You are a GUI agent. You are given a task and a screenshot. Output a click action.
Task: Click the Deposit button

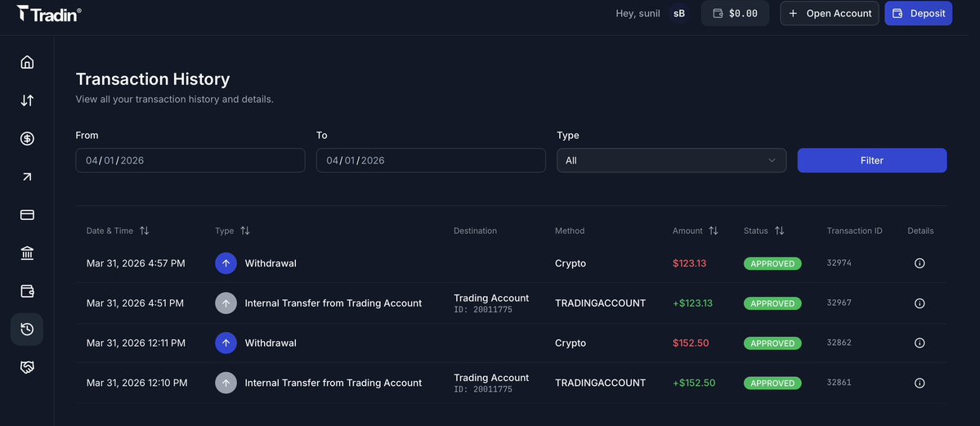click(918, 13)
